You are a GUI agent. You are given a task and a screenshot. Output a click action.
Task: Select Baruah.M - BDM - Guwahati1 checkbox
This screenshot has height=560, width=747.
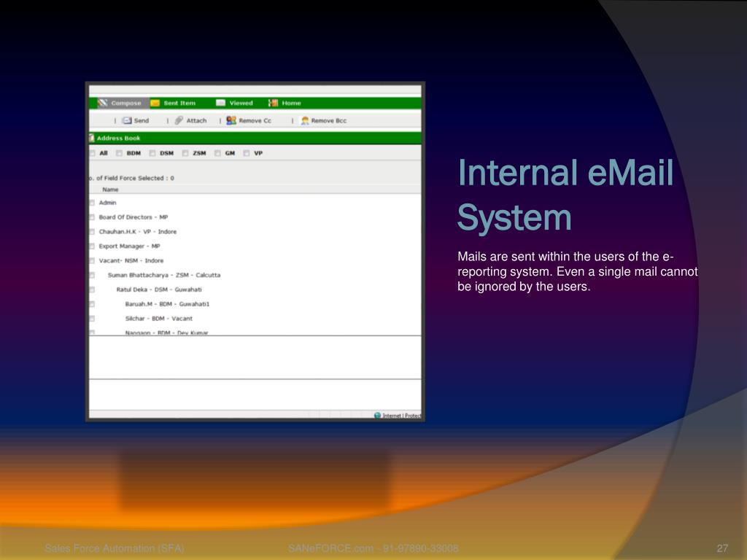(x=92, y=304)
